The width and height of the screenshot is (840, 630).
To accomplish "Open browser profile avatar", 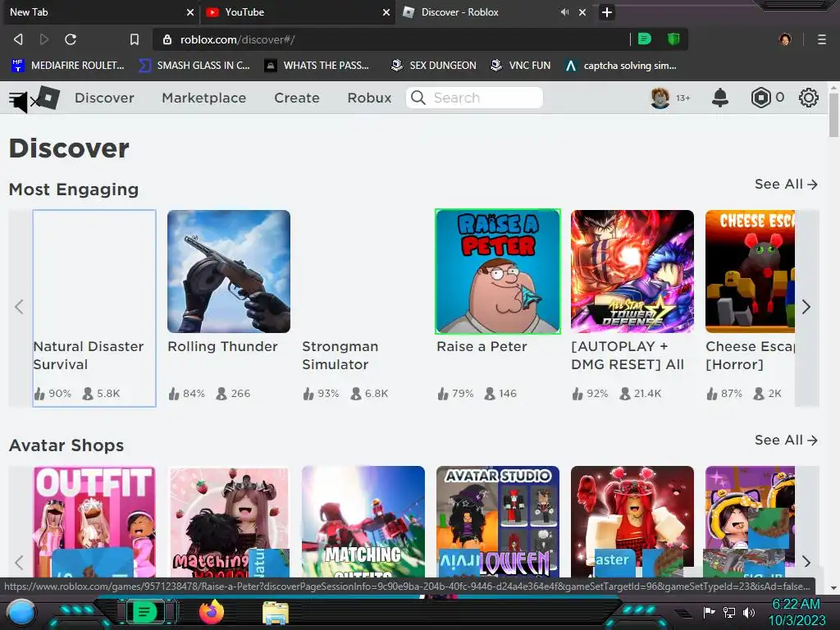I will pyautogui.click(x=785, y=39).
